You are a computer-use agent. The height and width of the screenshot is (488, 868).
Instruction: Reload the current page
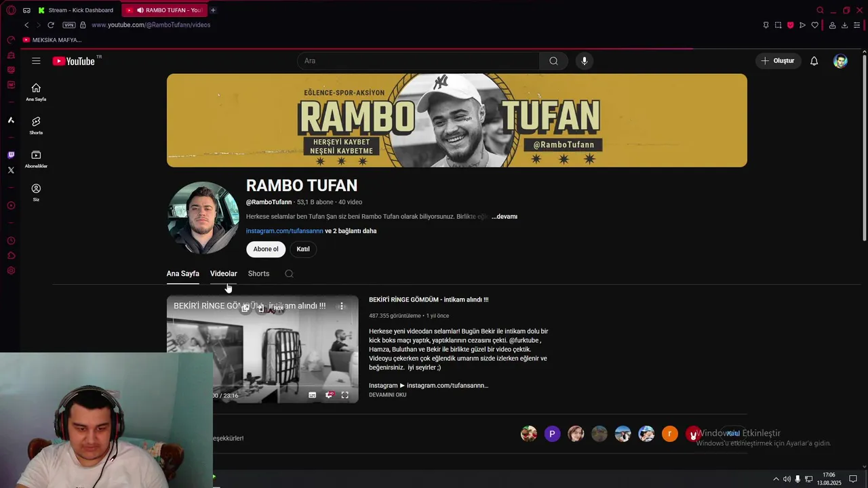coord(50,25)
